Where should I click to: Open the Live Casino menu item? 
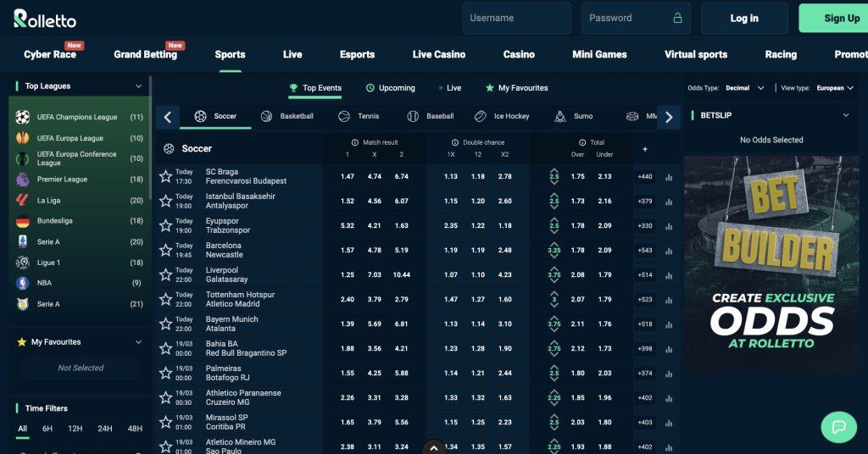pos(438,54)
